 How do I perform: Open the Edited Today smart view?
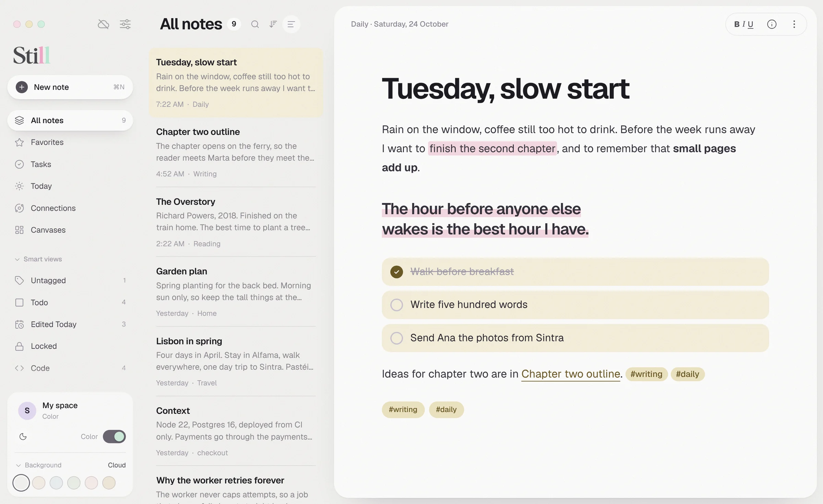coord(70,324)
